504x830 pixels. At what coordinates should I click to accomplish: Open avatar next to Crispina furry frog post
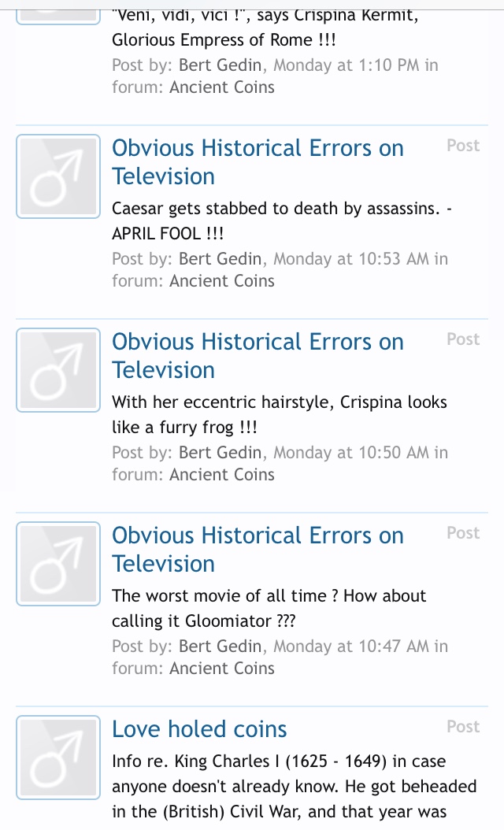58,370
